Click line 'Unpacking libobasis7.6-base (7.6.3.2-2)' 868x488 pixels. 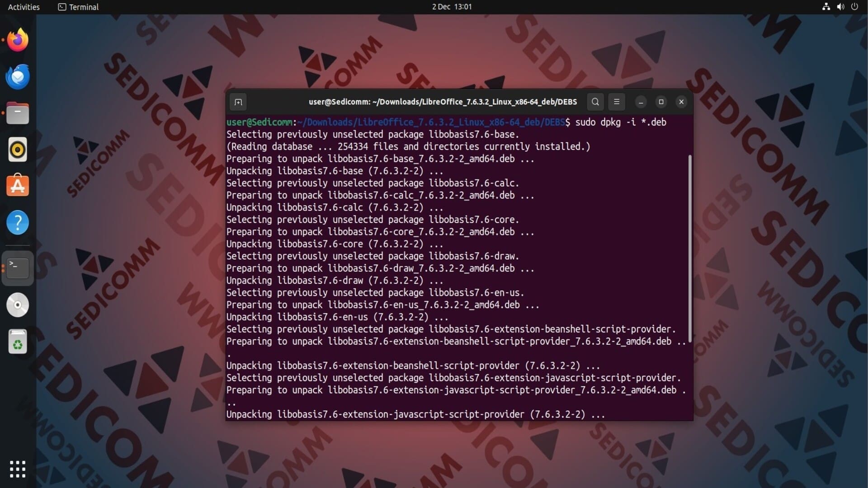(x=335, y=171)
